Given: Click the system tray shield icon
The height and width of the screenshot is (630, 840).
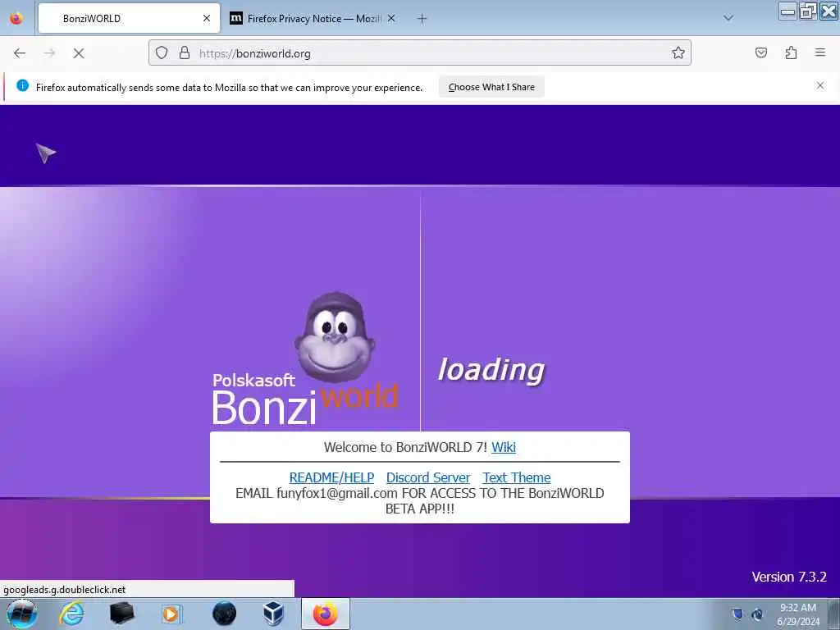Looking at the screenshot, I should (x=737, y=614).
